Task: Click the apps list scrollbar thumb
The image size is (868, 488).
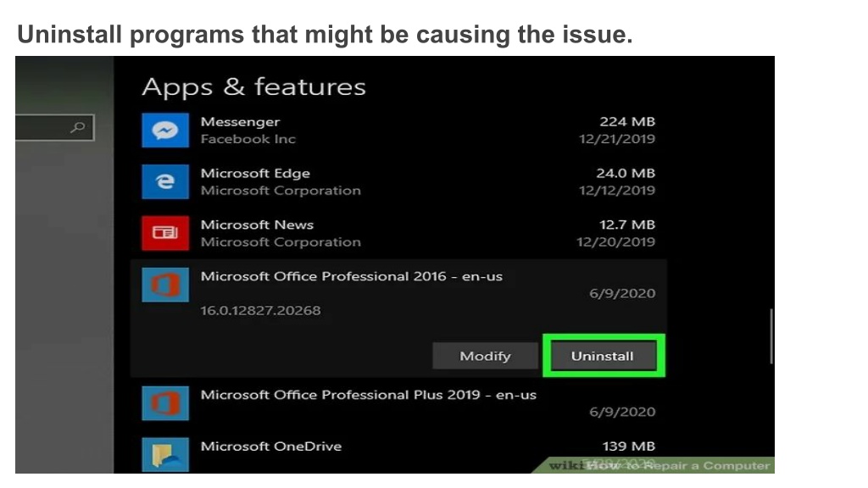Action: 771,336
